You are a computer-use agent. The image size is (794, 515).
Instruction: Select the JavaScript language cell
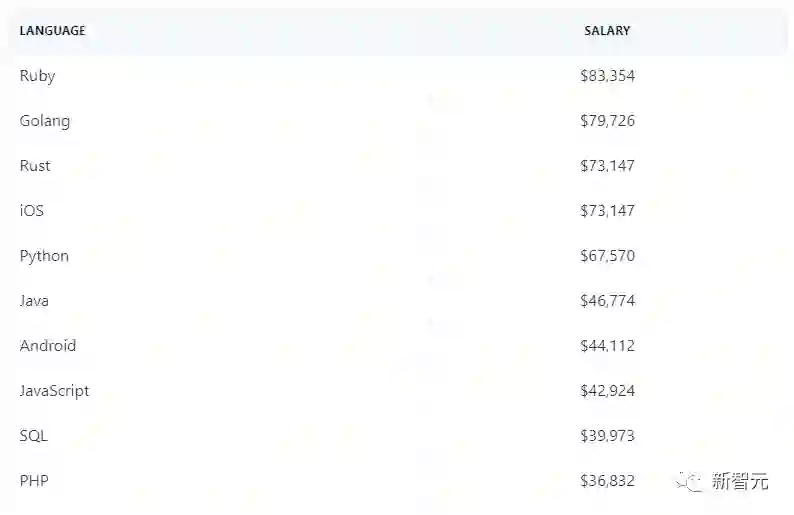[55, 391]
